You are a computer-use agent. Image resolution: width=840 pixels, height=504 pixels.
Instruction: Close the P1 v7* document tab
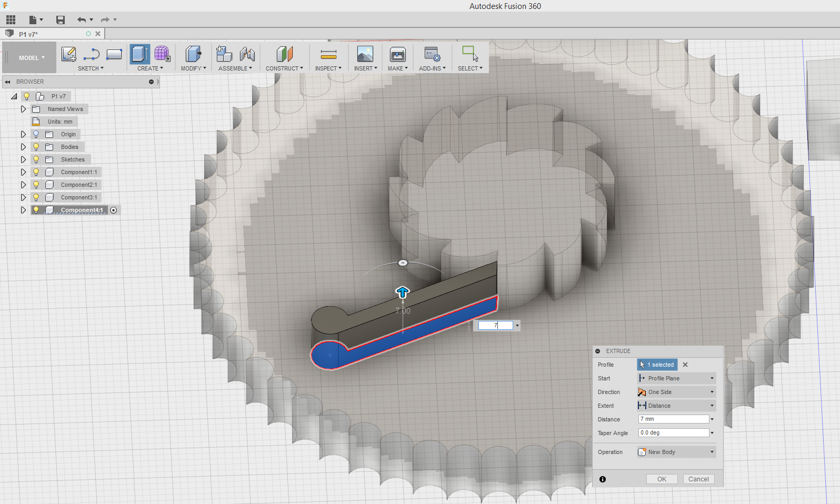[98, 34]
